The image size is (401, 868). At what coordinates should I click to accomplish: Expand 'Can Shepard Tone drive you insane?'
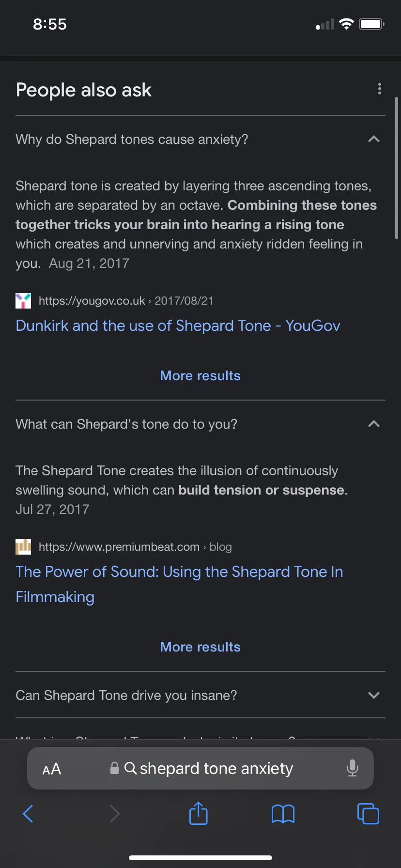(200, 696)
